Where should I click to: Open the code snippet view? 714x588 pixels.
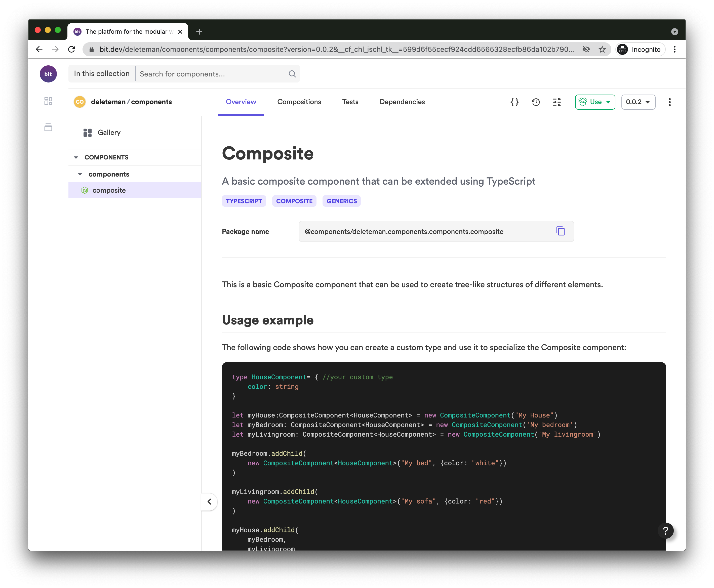(x=514, y=102)
